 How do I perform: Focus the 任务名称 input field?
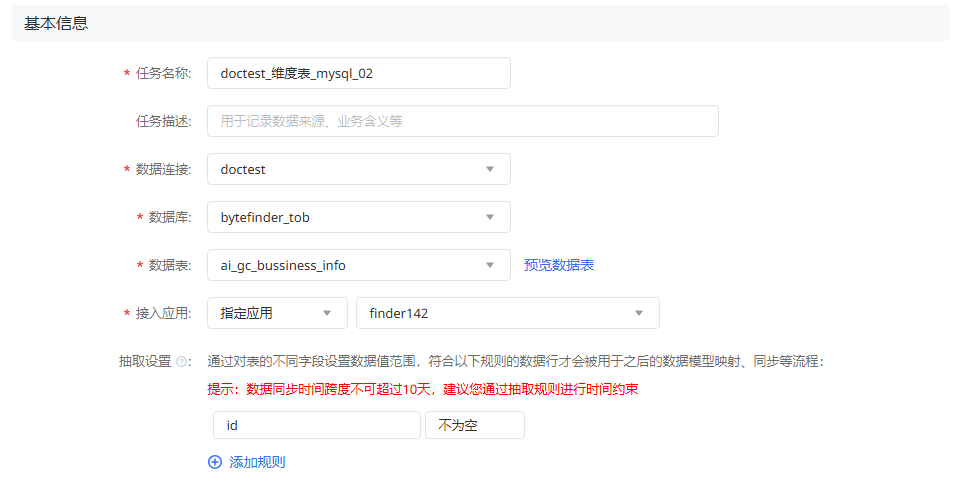[x=359, y=74]
